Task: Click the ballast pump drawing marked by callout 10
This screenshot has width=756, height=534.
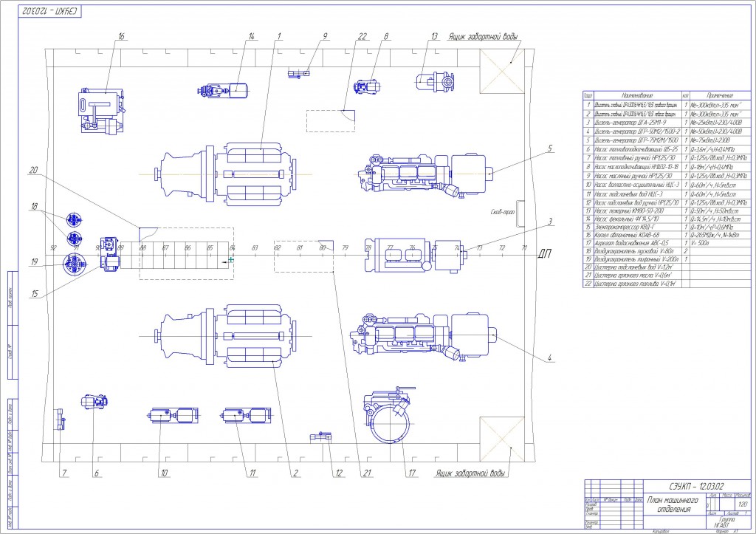Action: point(173,415)
